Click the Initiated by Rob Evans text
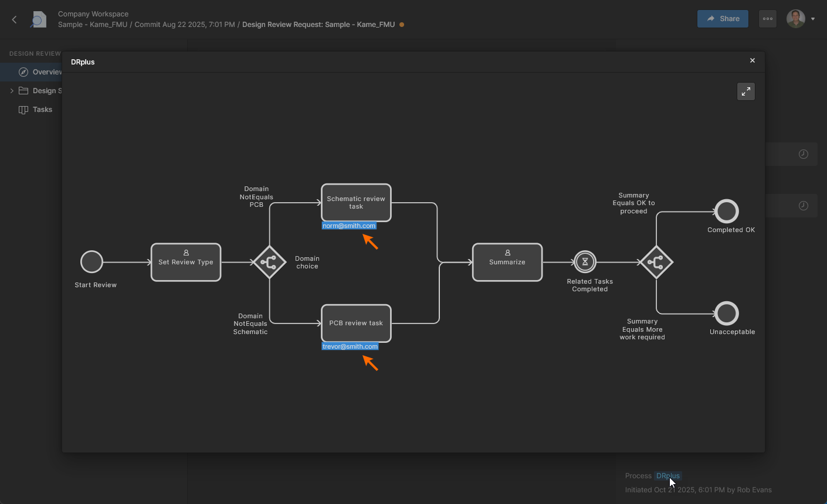Screen dimensions: 827x504 (699, 490)
